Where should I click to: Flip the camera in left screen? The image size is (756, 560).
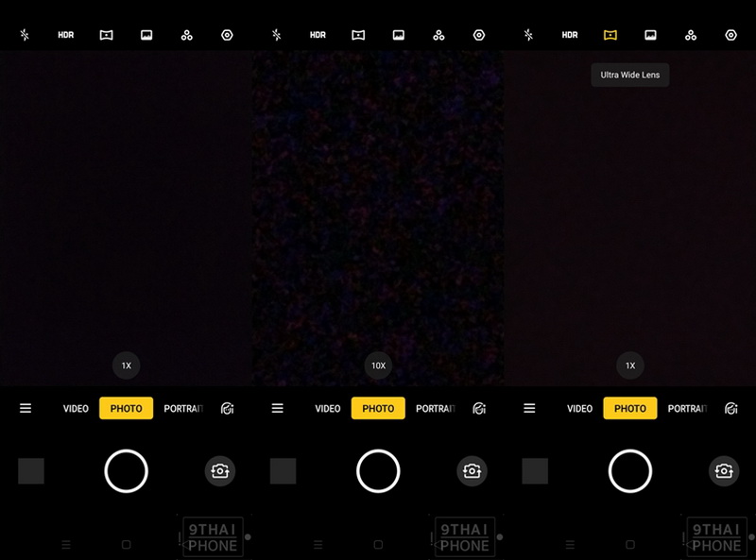tap(220, 471)
